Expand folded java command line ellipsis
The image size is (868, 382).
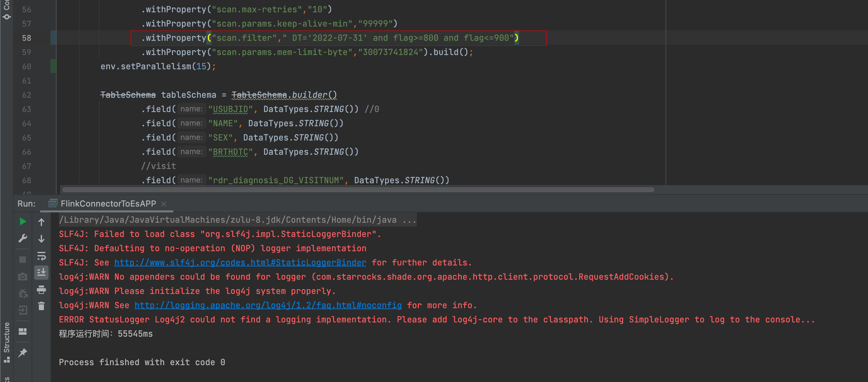coord(409,220)
